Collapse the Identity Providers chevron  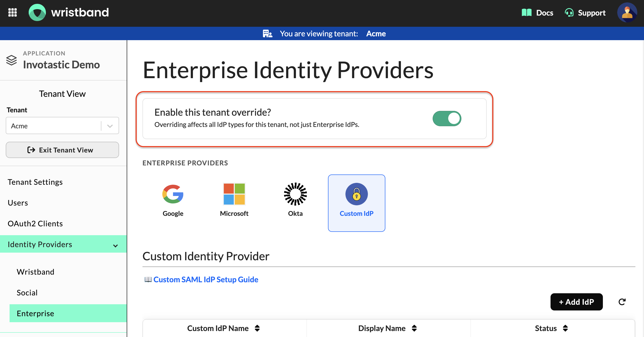(x=115, y=245)
